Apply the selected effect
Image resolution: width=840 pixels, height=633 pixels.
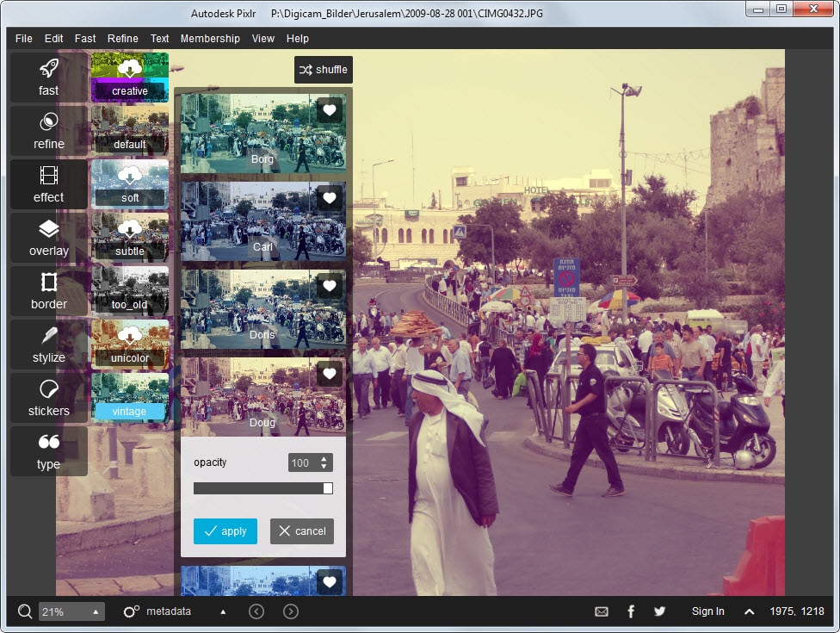pyautogui.click(x=225, y=531)
